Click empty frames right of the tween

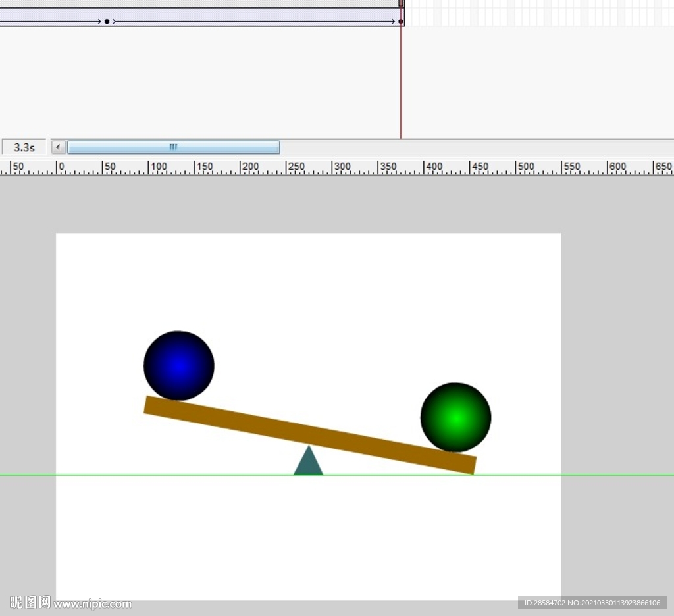pyautogui.click(x=527, y=13)
